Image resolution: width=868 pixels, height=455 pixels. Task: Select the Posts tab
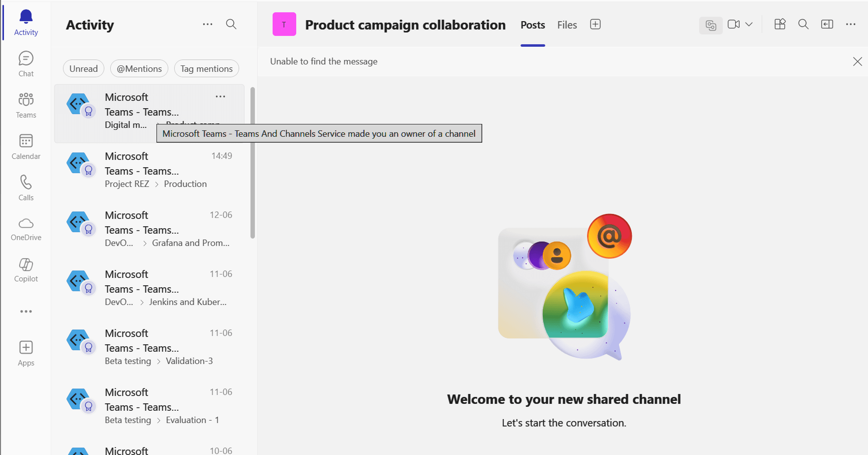point(532,25)
